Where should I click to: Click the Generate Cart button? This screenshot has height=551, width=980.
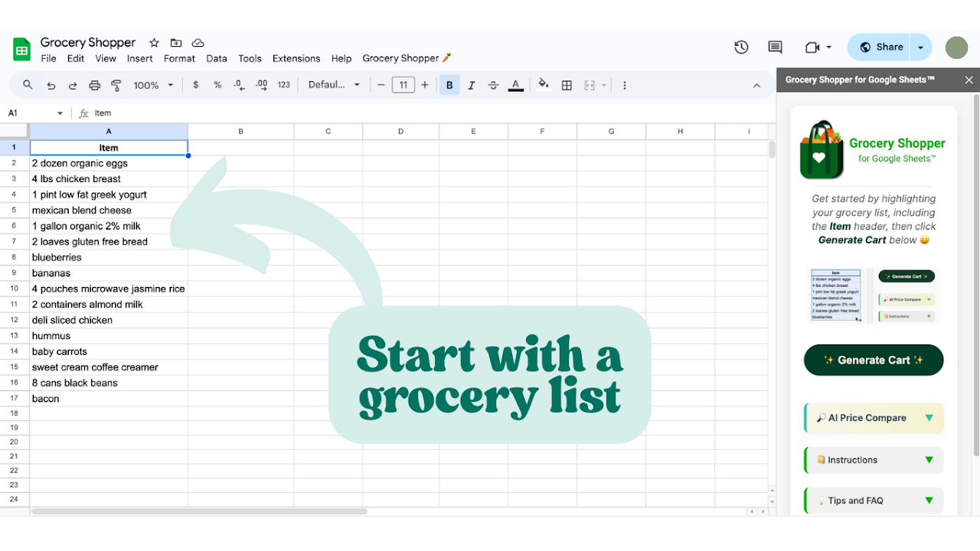click(x=874, y=360)
